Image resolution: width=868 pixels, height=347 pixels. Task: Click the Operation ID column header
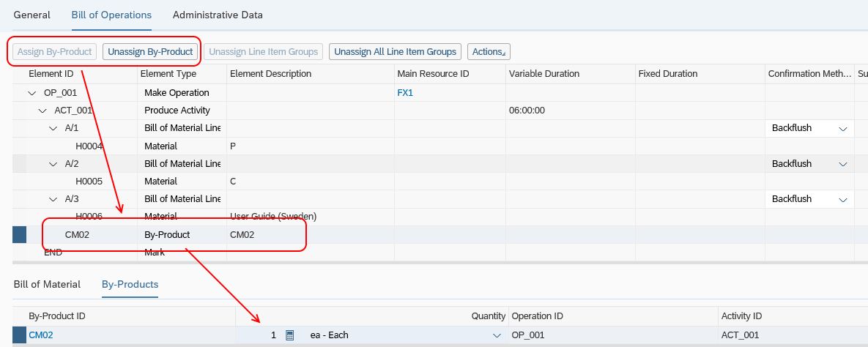coord(613,316)
